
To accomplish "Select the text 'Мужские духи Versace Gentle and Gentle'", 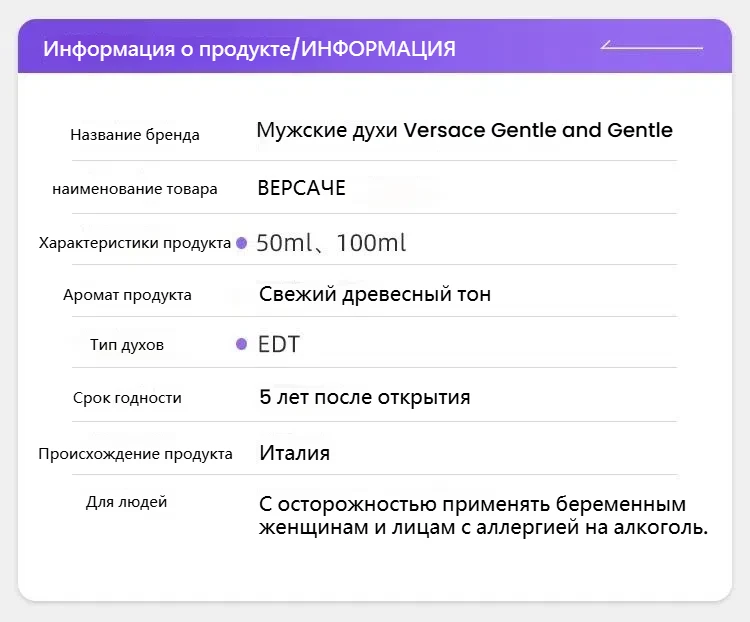I will pyautogui.click(x=464, y=130).
